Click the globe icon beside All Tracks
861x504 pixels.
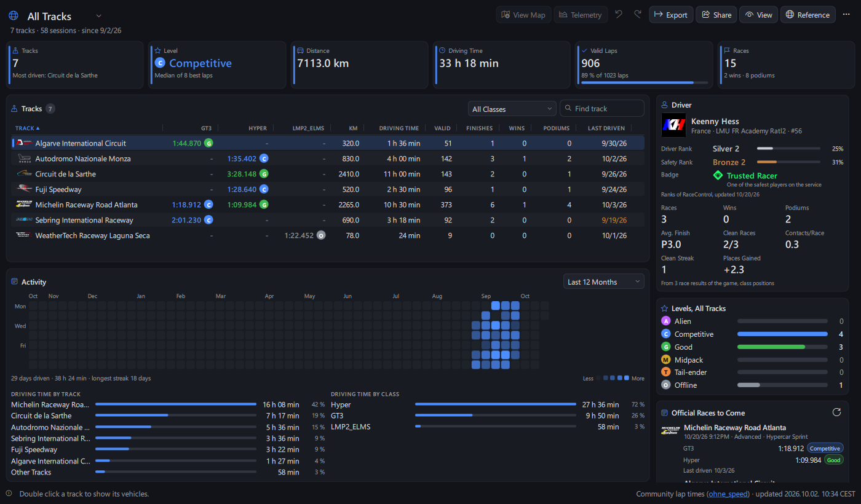pos(14,15)
